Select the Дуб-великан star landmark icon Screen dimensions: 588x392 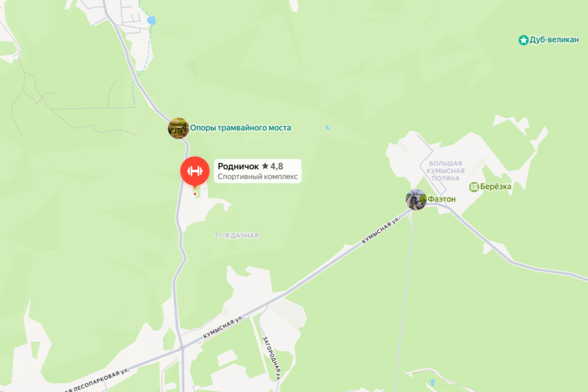click(523, 40)
